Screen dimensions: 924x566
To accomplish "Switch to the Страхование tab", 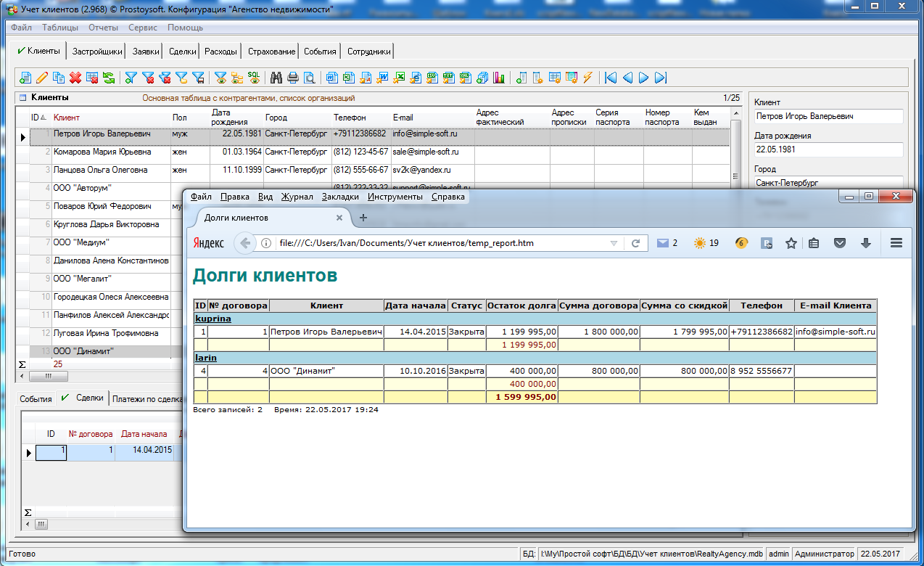I will (x=271, y=52).
